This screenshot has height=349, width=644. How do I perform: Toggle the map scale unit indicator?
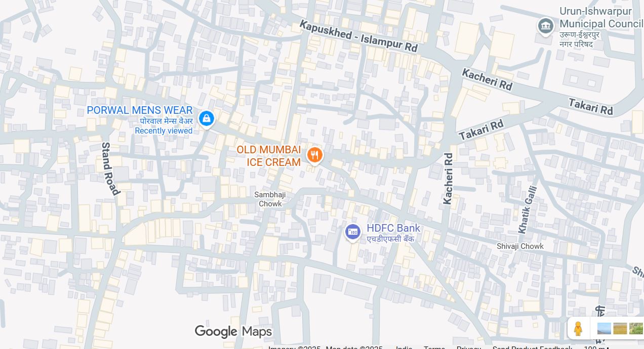tap(596, 347)
